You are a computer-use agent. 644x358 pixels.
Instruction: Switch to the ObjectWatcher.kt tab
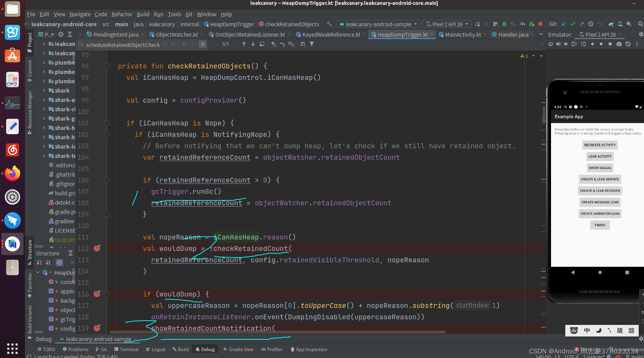point(177,35)
